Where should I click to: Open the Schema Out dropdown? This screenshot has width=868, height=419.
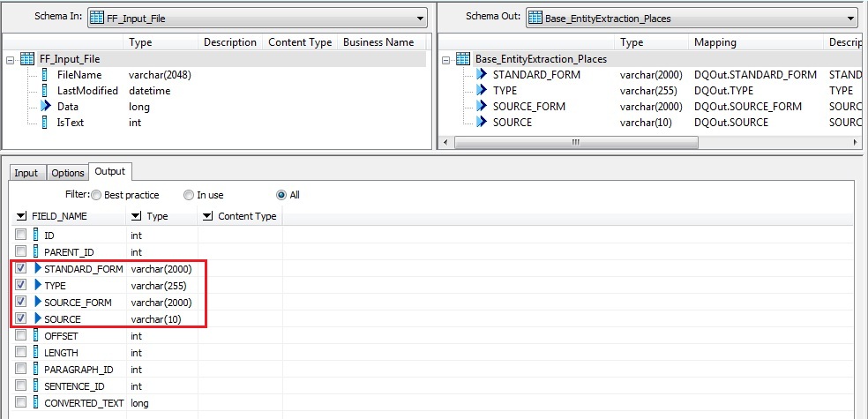692,19
